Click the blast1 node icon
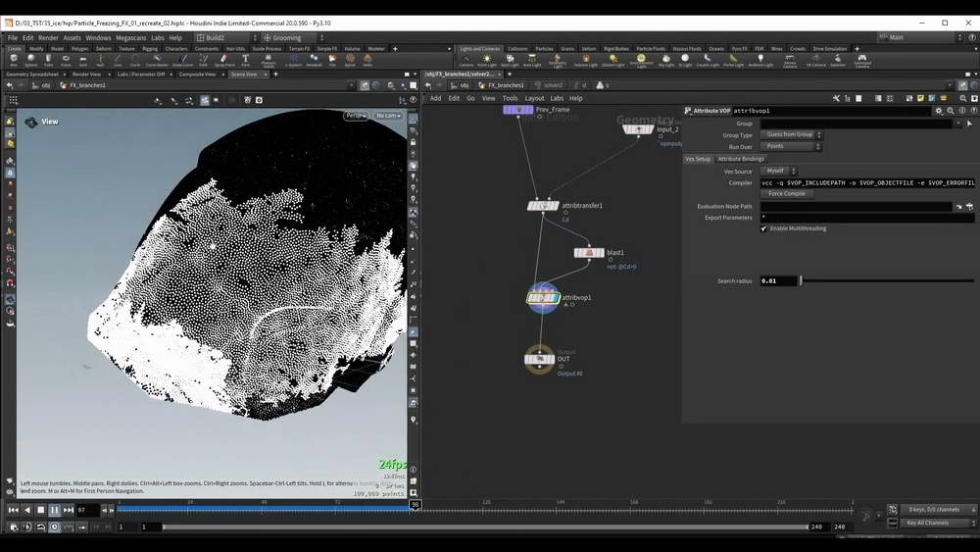 pyautogui.click(x=589, y=253)
